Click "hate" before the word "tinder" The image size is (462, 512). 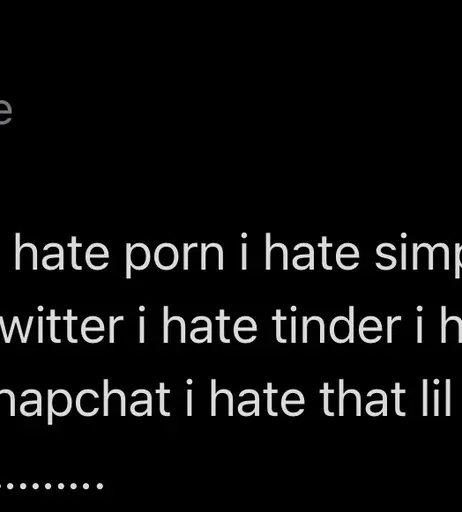click(x=210, y=324)
